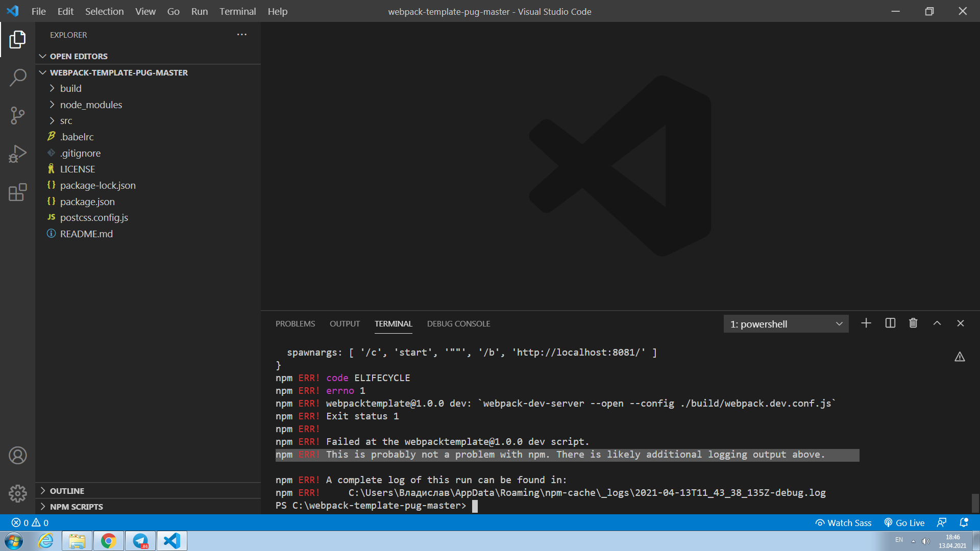Collapse the Open Editors section
The height and width of the screenshot is (551, 980).
tap(148, 56)
